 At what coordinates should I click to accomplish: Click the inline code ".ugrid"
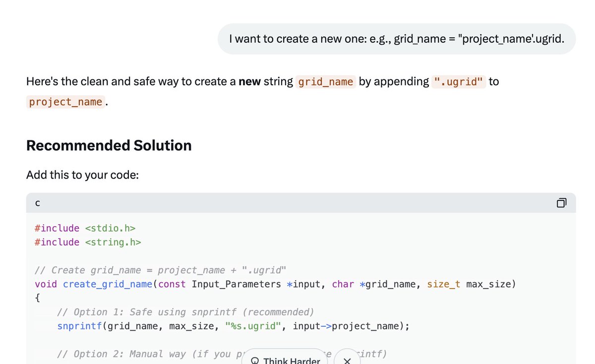point(459,82)
